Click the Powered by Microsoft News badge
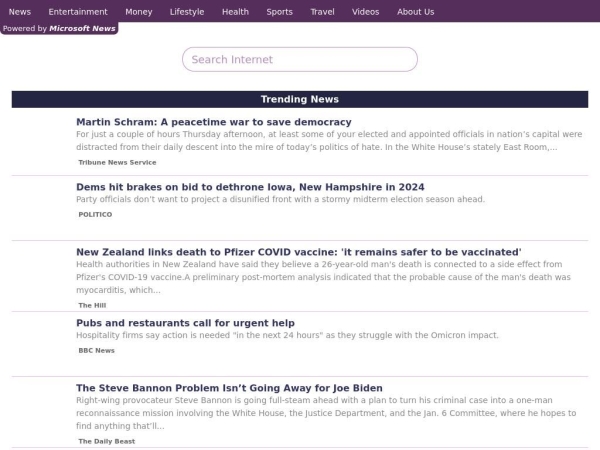600x450 pixels. [x=59, y=29]
